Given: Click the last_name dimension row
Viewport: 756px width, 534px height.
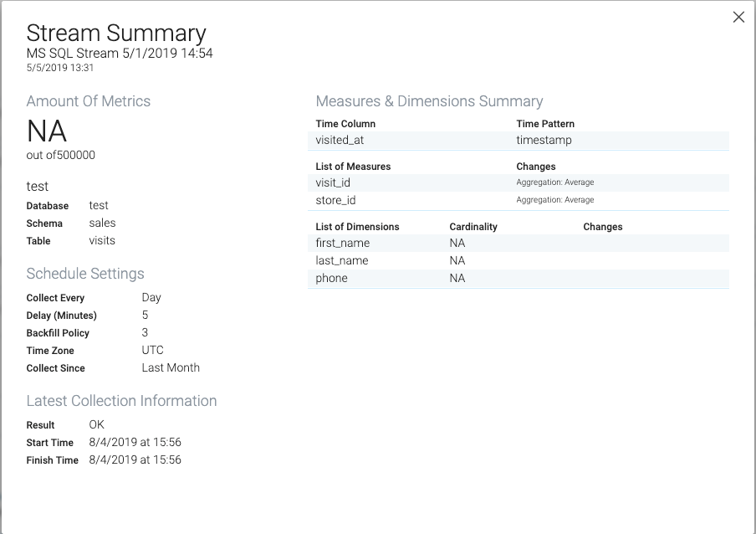Looking at the screenshot, I should (x=518, y=260).
